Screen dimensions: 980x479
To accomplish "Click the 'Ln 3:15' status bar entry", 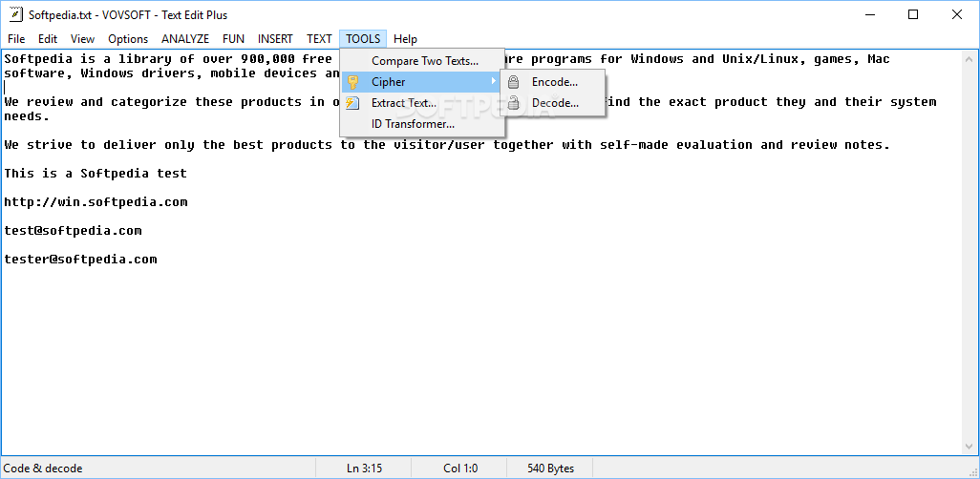I will (x=364, y=469).
